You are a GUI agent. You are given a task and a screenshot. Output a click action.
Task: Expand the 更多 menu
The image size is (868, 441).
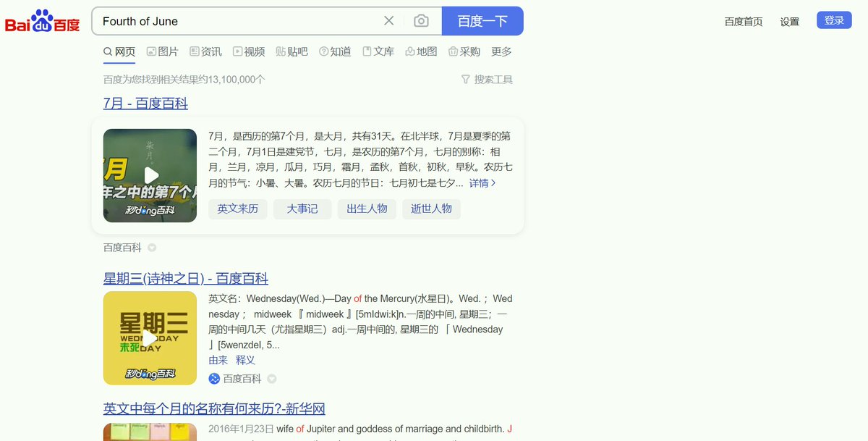[x=501, y=51]
